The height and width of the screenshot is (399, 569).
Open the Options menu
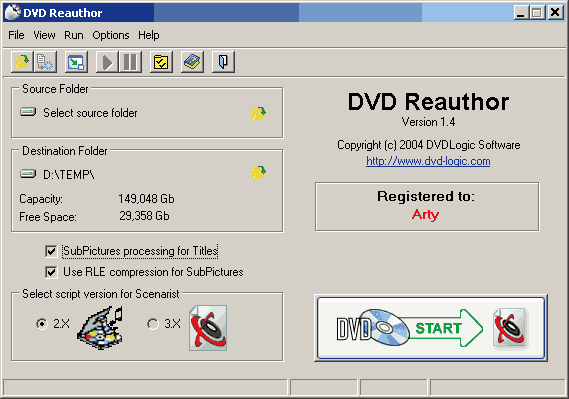pos(111,35)
